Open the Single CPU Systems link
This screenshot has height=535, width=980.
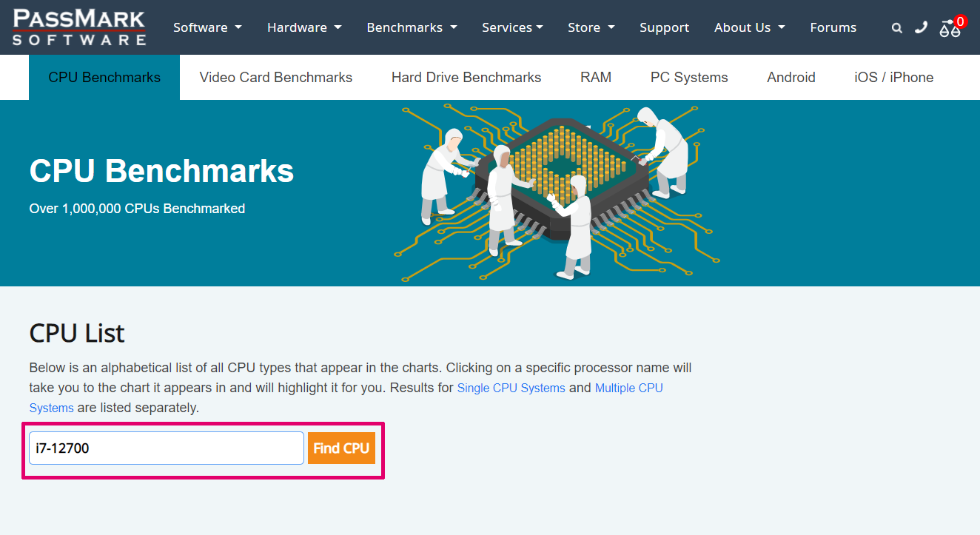pyautogui.click(x=511, y=388)
